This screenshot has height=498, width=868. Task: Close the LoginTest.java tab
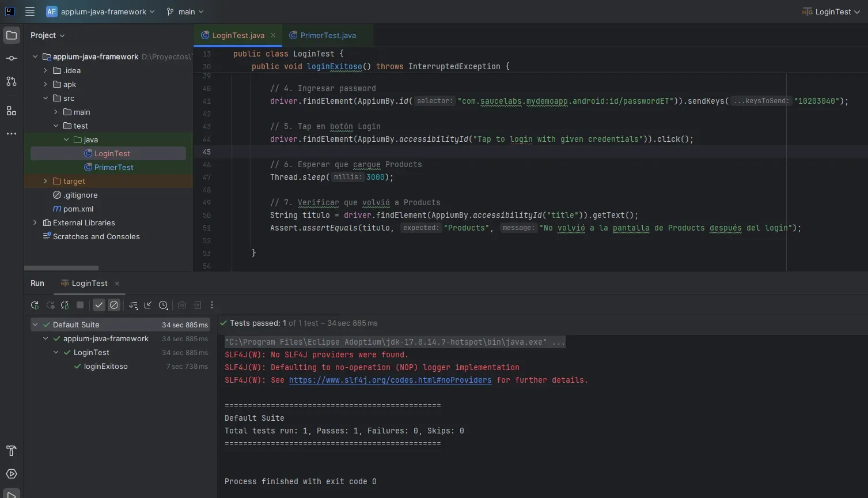point(273,35)
